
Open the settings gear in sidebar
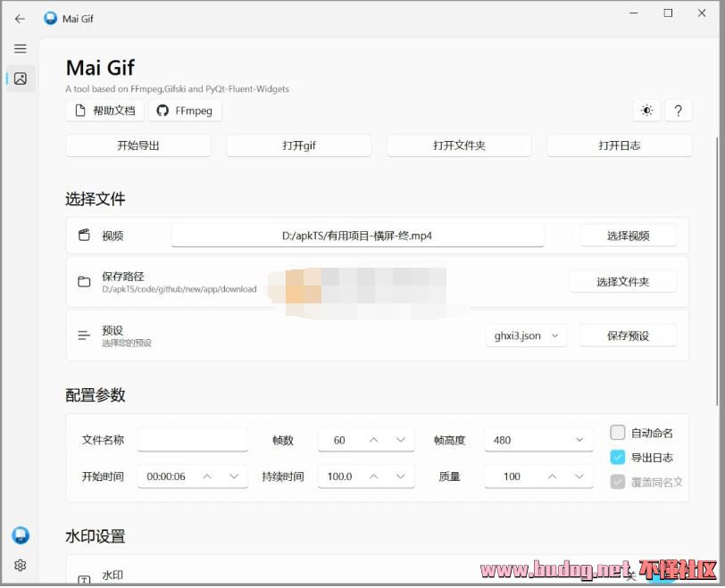[21, 565]
